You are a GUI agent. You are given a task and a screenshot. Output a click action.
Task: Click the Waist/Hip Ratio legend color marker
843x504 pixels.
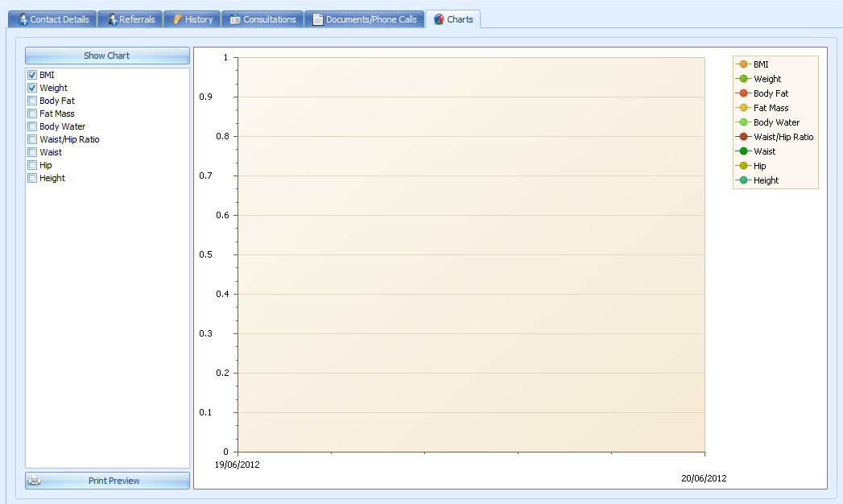coord(743,137)
